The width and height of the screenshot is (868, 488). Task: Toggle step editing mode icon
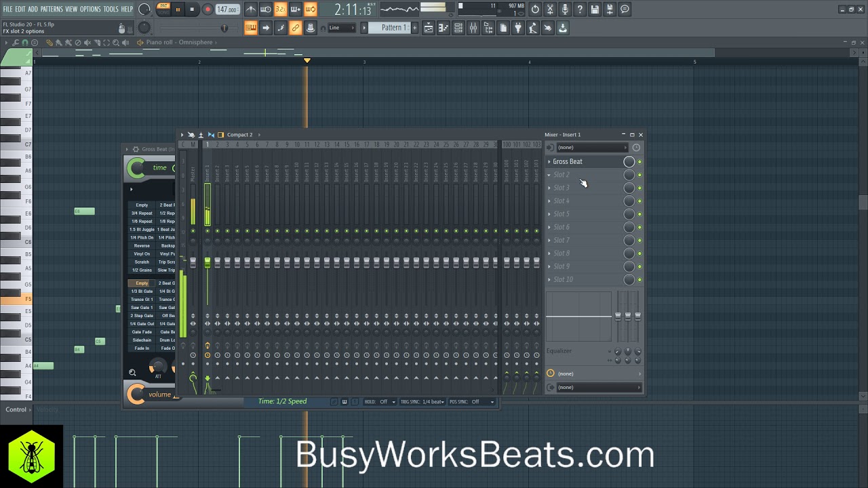[x=281, y=28]
